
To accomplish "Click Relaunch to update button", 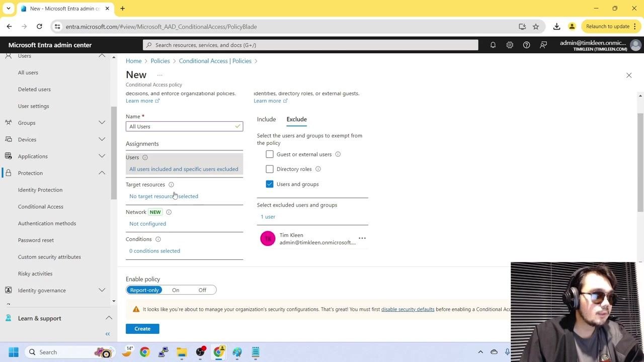I will click(608, 26).
